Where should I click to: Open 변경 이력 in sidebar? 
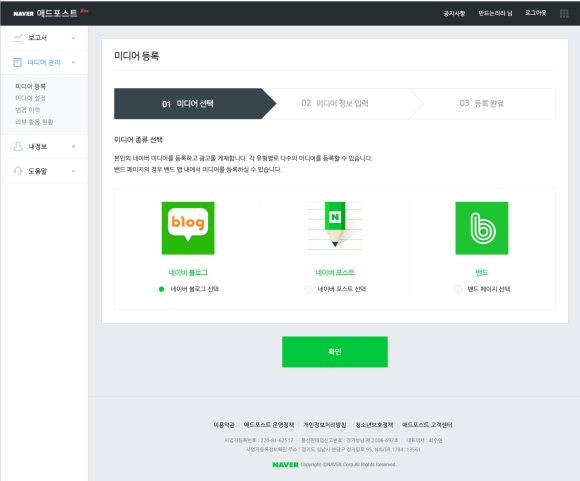(x=27, y=110)
